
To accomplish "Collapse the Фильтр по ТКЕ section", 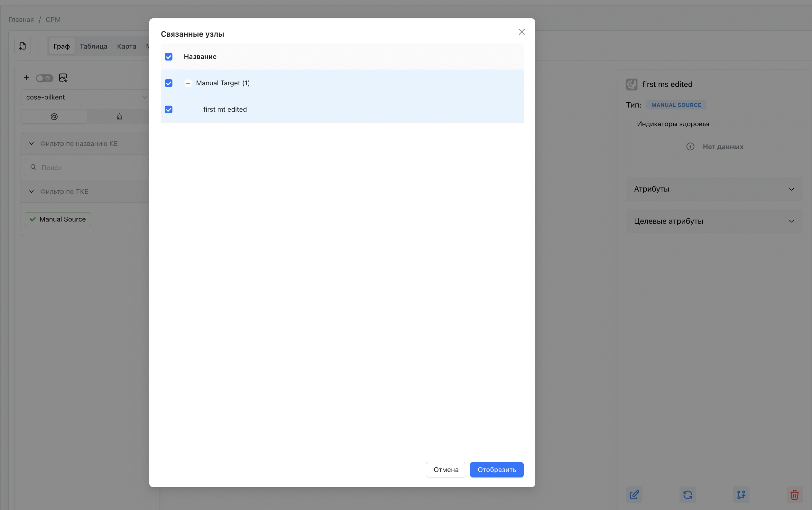I will point(85,191).
